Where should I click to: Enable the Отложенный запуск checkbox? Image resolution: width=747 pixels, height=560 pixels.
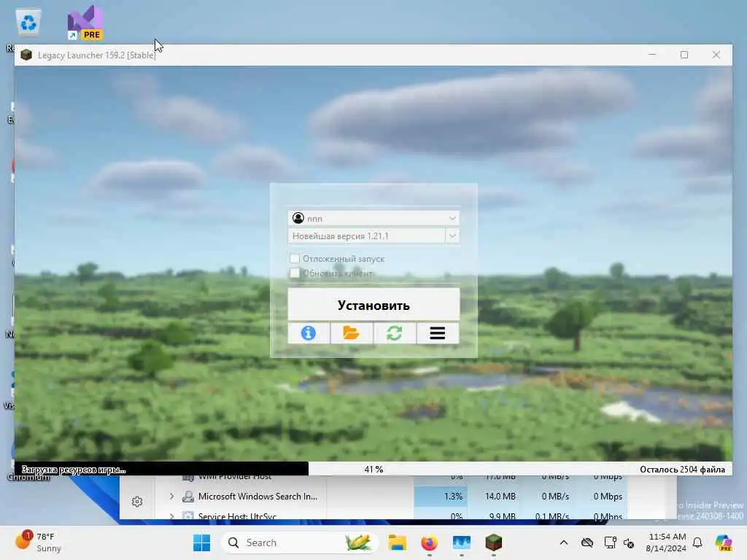click(x=295, y=259)
